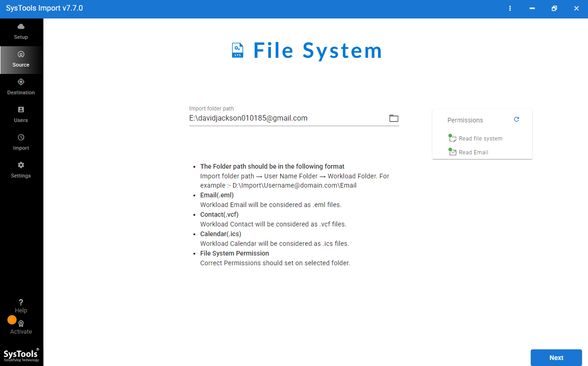Viewport: 588px width, 366px height.
Task: Select the Source icon in the sidebar
Action: (x=21, y=54)
